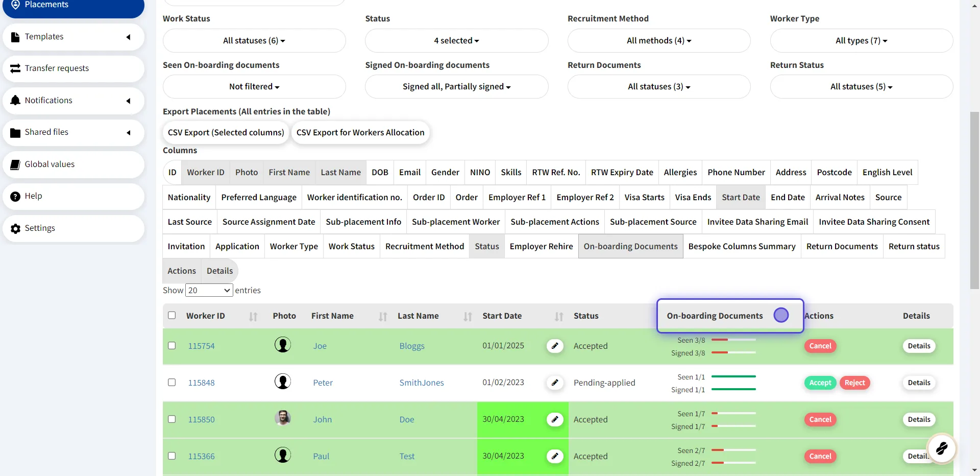Toggle the Start Date column visibility
980x476 pixels.
coord(741,197)
